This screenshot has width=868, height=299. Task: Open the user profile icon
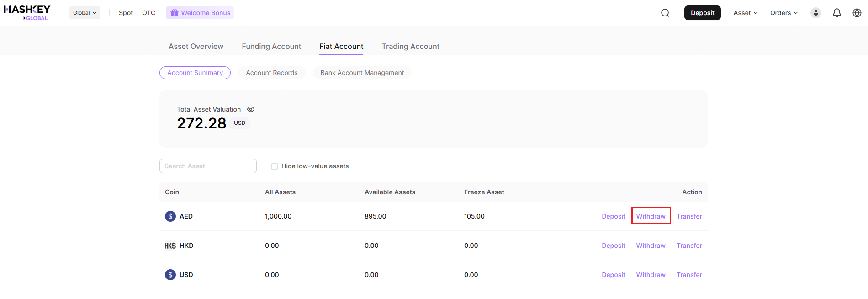[816, 13]
